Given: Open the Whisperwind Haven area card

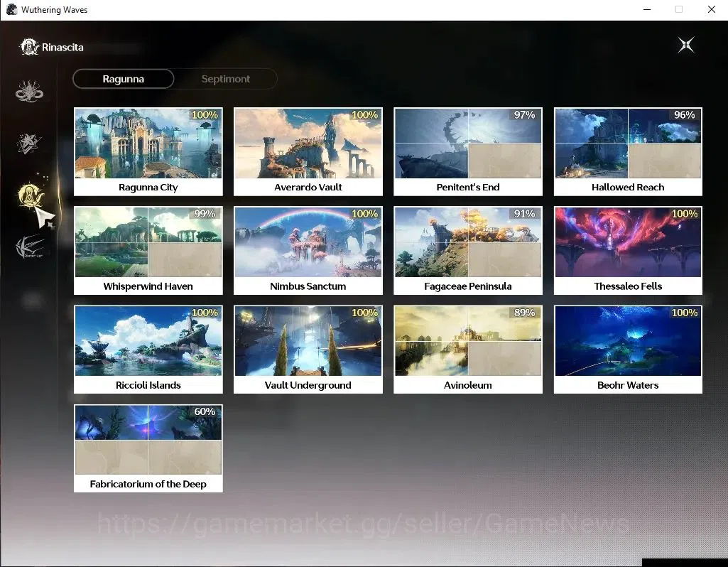Looking at the screenshot, I should 148,251.
